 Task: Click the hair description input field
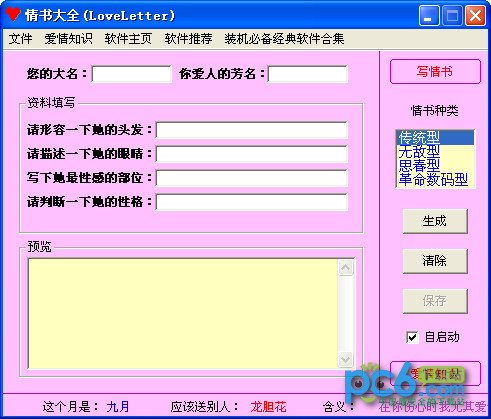pos(252,130)
